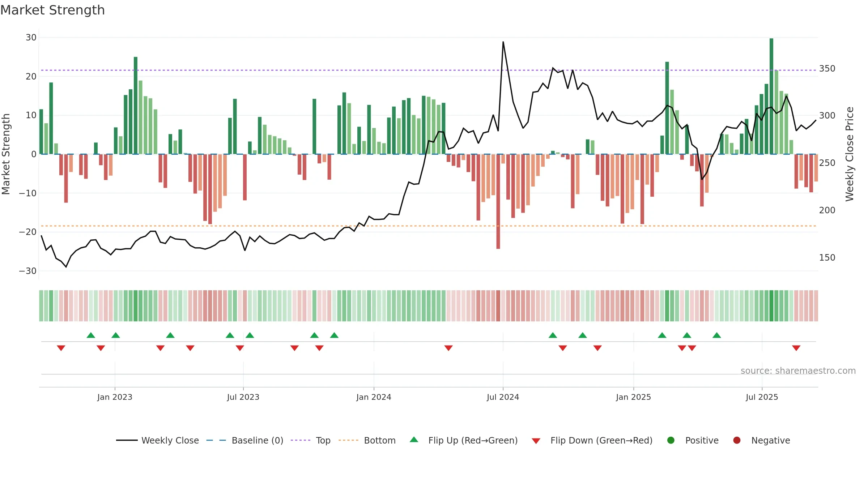Click the earliest green Flip Up marker

point(91,335)
